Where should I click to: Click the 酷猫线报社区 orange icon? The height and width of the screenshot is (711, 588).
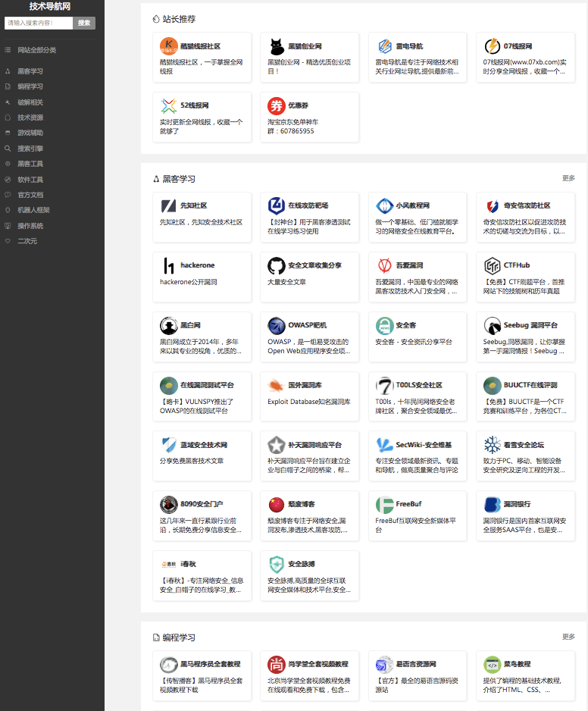click(169, 46)
